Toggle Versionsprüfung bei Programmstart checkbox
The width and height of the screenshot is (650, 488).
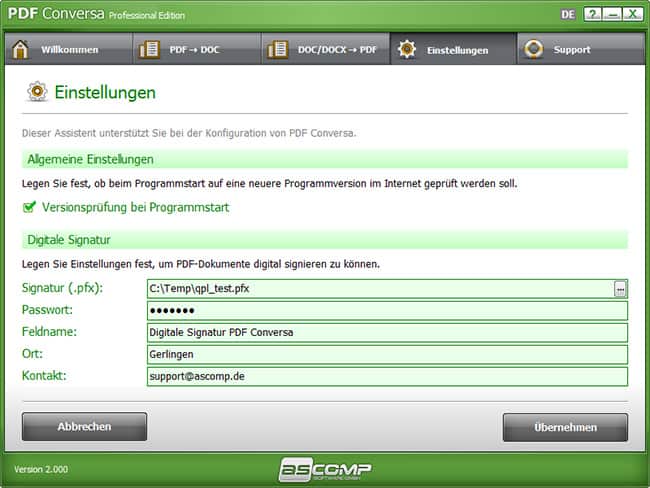point(29,207)
